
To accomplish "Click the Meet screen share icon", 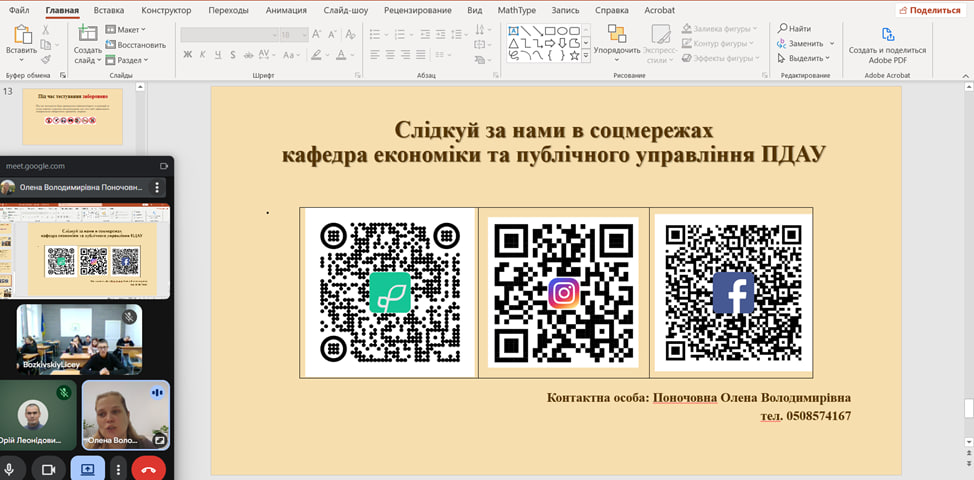I will [x=87, y=468].
